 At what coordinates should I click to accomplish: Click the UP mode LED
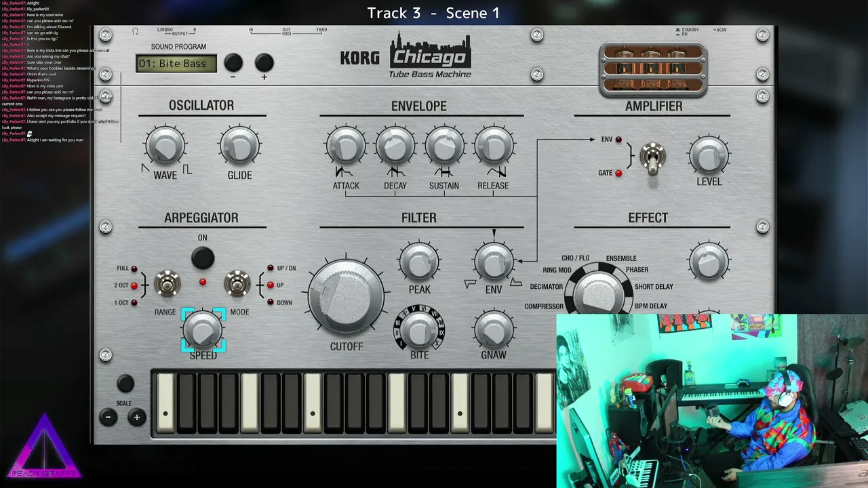coord(271,285)
